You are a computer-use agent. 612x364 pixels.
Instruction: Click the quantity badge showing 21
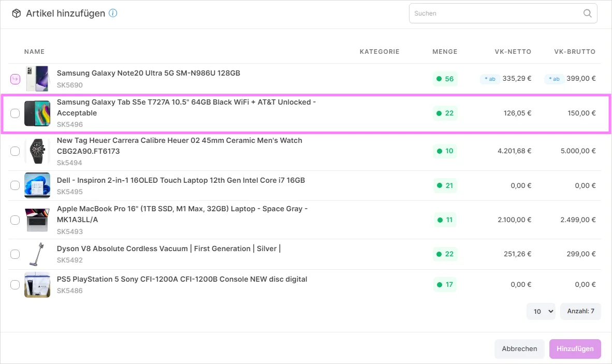click(x=445, y=186)
